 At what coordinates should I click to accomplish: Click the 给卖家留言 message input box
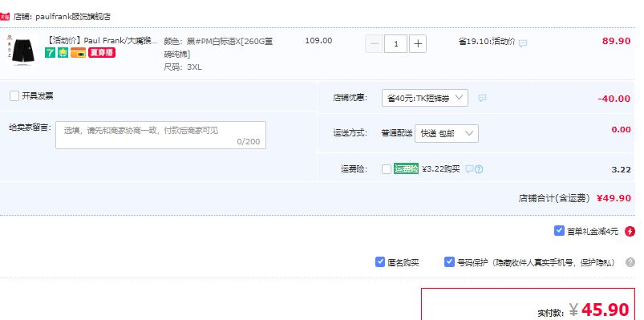[x=160, y=136]
